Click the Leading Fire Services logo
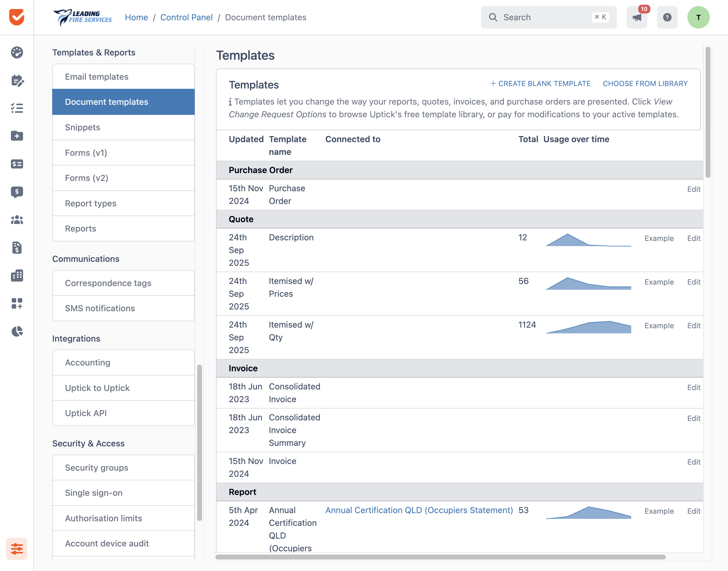The height and width of the screenshot is (571, 728). pos(83,17)
